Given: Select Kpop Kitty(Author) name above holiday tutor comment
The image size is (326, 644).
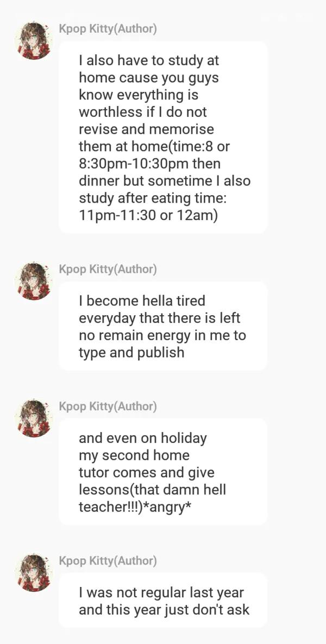Looking at the screenshot, I should 108,406.
